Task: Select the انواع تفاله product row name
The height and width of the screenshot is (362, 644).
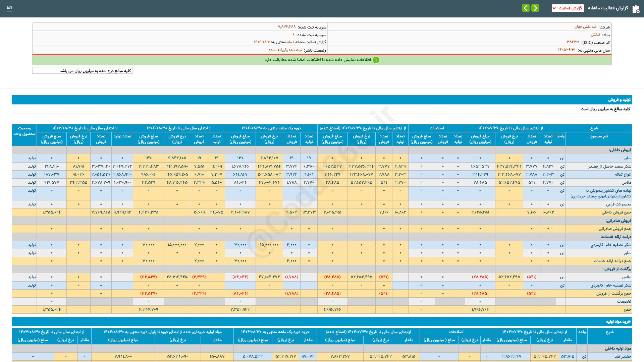Action: coord(623,174)
